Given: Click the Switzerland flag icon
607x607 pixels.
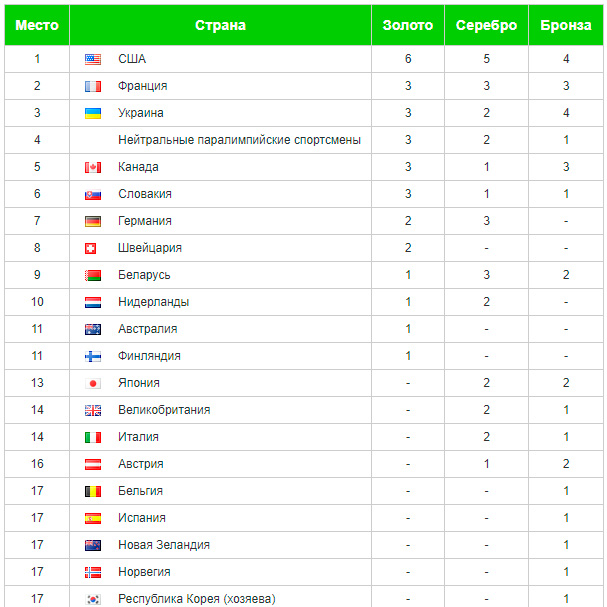Looking at the screenshot, I should pos(91,248).
